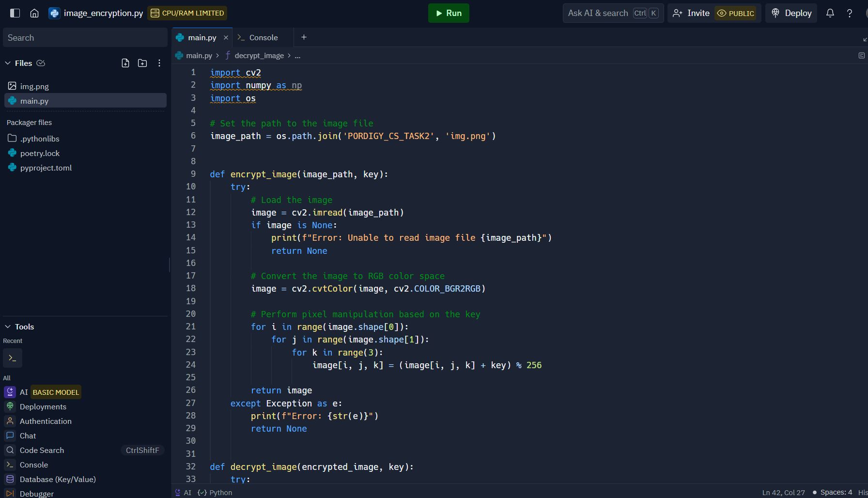Create a new folder in the Files panel
Screen dimensions: 868x498
click(x=142, y=63)
